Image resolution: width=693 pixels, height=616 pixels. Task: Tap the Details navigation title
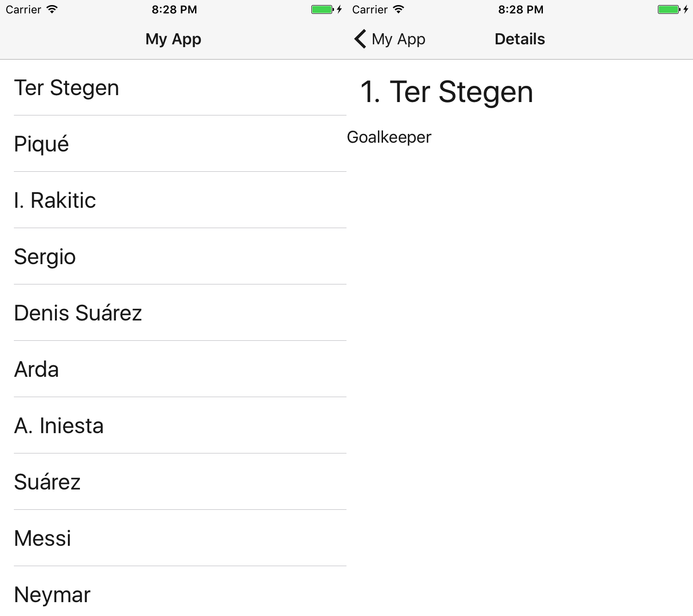[x=520, y=39]
